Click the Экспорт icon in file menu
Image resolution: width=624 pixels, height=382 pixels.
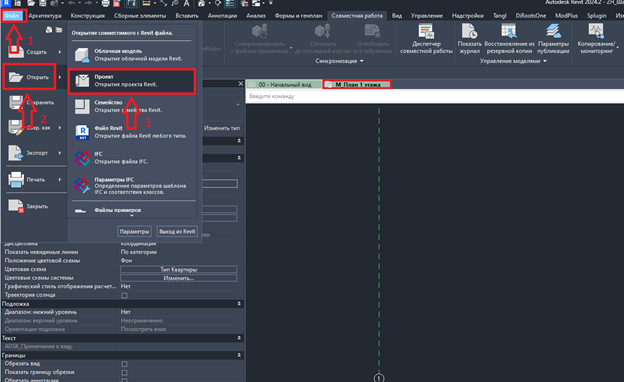(x=16, y=153)
